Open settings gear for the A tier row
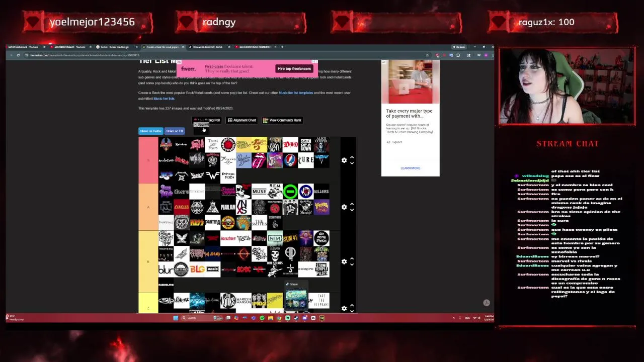This screenshot has width=644, height=362. tap(344, 207)
